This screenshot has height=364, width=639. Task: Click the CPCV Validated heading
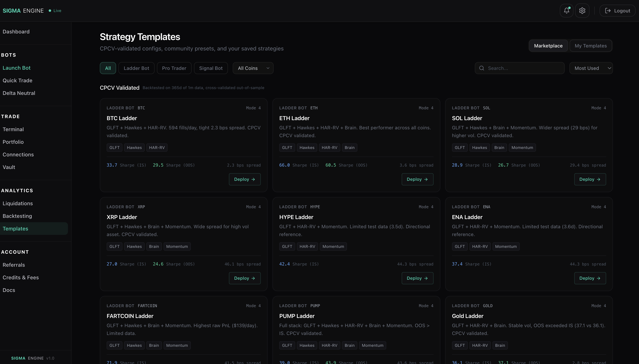click(120, 87)
